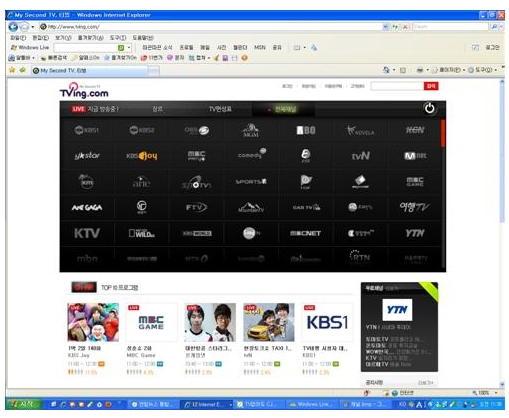Open the Nat Geo WILD channel logo
The width and height of the screenshot is (509, 418).
(x=142, y=233)
